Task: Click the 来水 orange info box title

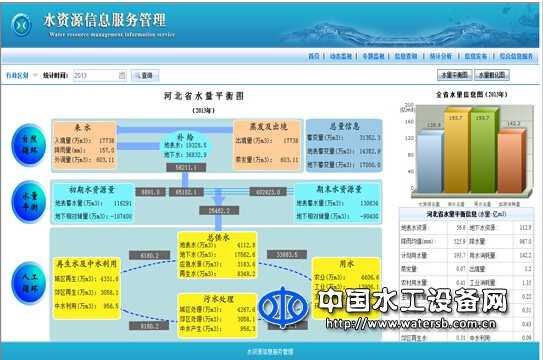Action: [82, 128]
